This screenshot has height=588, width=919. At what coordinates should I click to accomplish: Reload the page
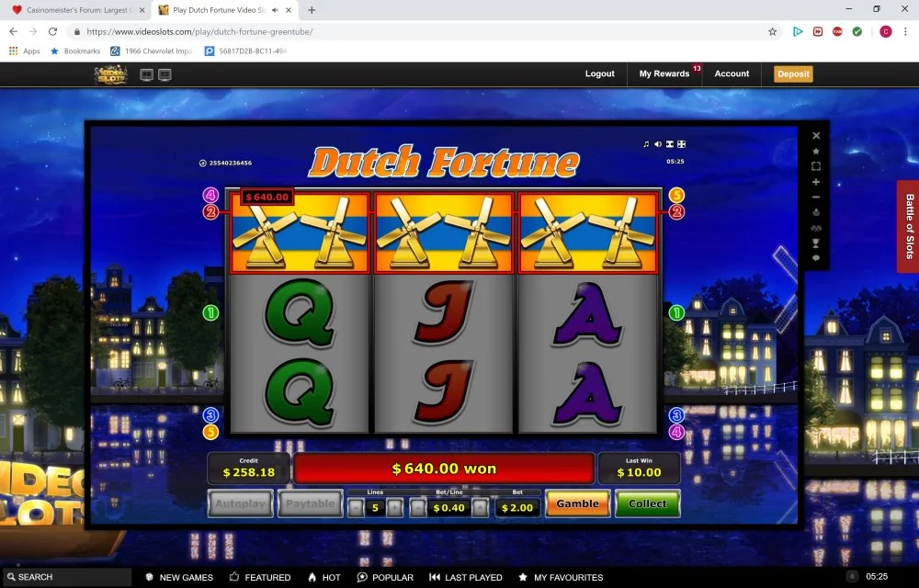point(52,31)
